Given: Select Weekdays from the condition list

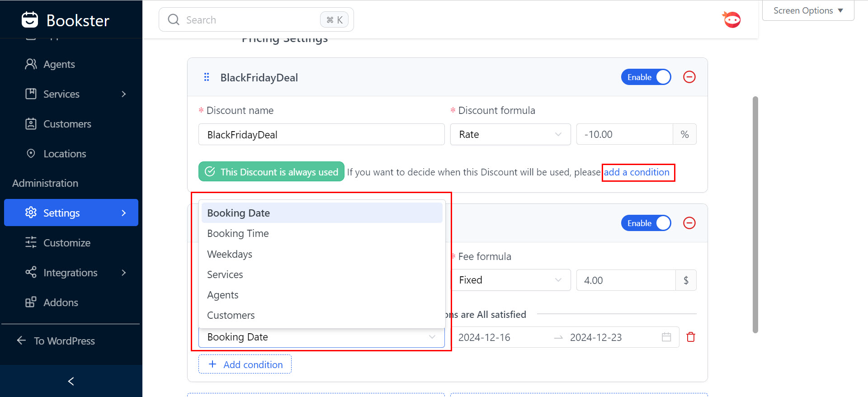Looking at the screenshot, I should (x=230, y=254).
